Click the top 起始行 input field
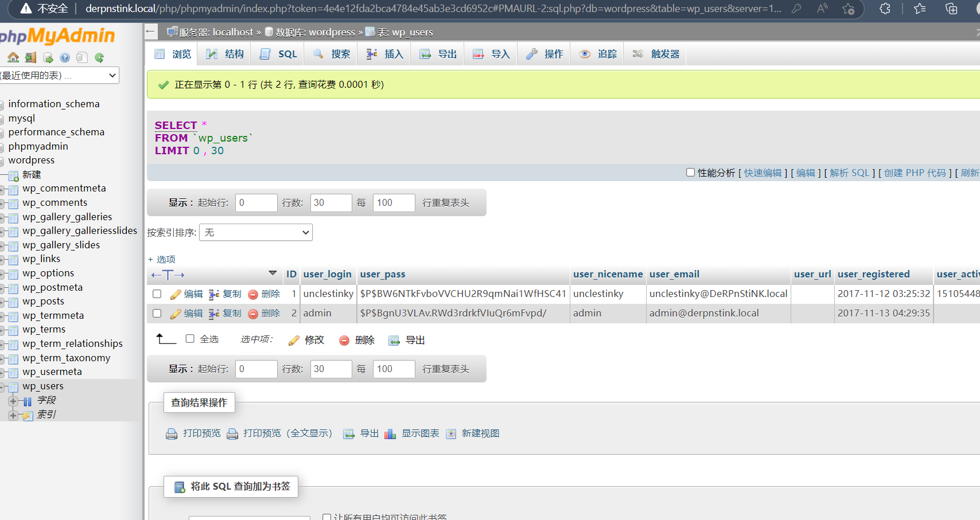Viewport: 980px width, 520px height. tap(256, 202)
